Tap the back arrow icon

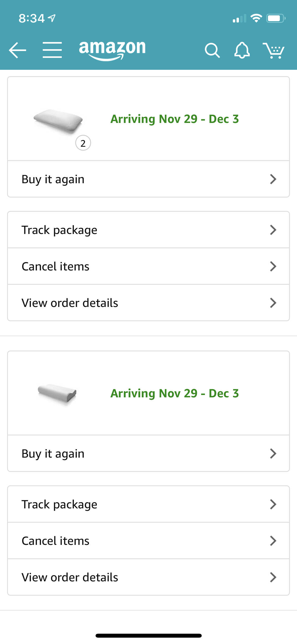click(x=17, y=50)
